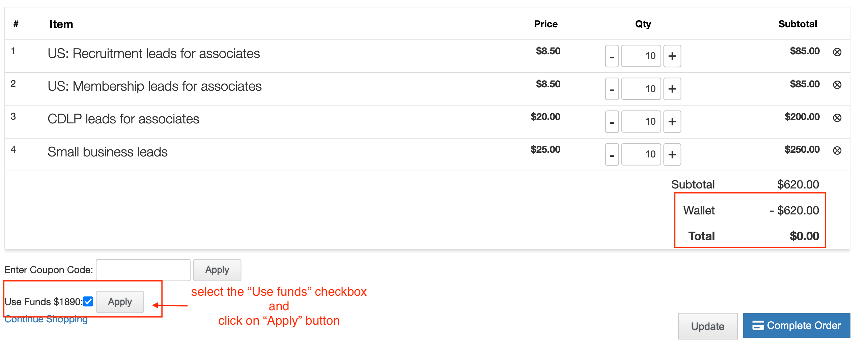
Task: Select the CDLP leads quantity field
Action: [641, 121]
